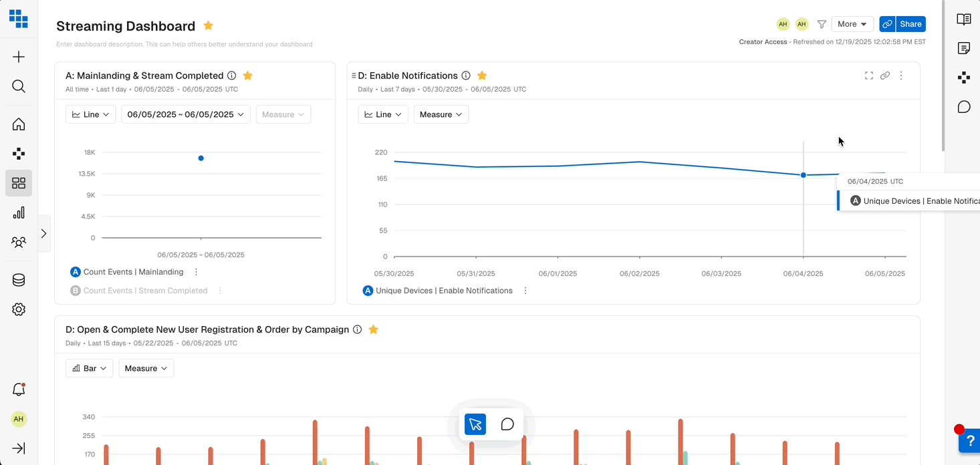Toggle the star next to Streaming Dashboard title
Image resolution: width=980 pixels, height=465 pixels.
[x=208, y=25]
